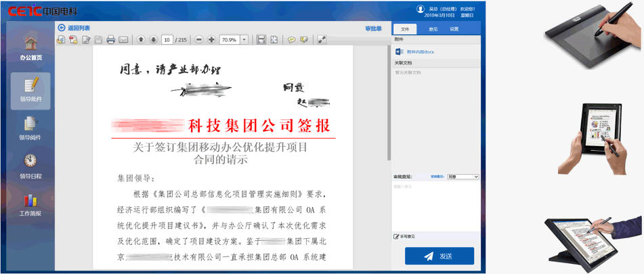Image resolution: width=644 pixels, height=274 pixels.
Task: Click the 集团领导: salutation line
Action: pyautogui.click(x=136, y=179)
